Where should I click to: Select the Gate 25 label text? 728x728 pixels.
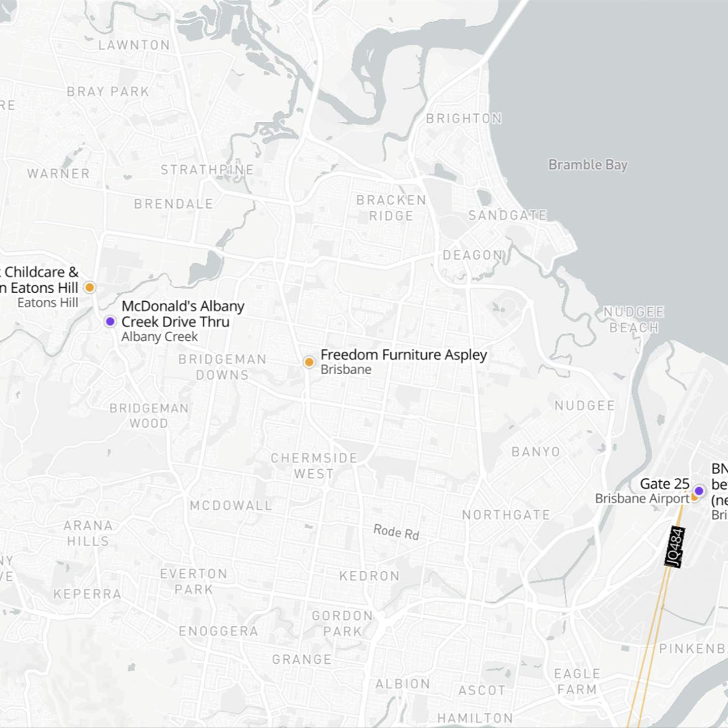point(665,484)
